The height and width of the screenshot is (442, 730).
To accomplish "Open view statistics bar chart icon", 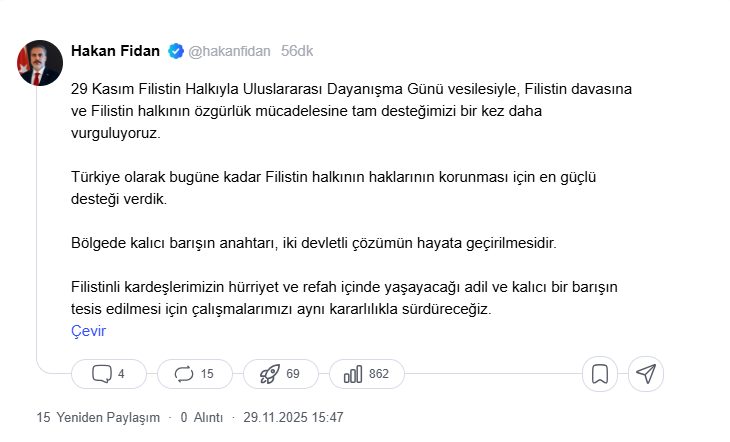I will (352, 374).
